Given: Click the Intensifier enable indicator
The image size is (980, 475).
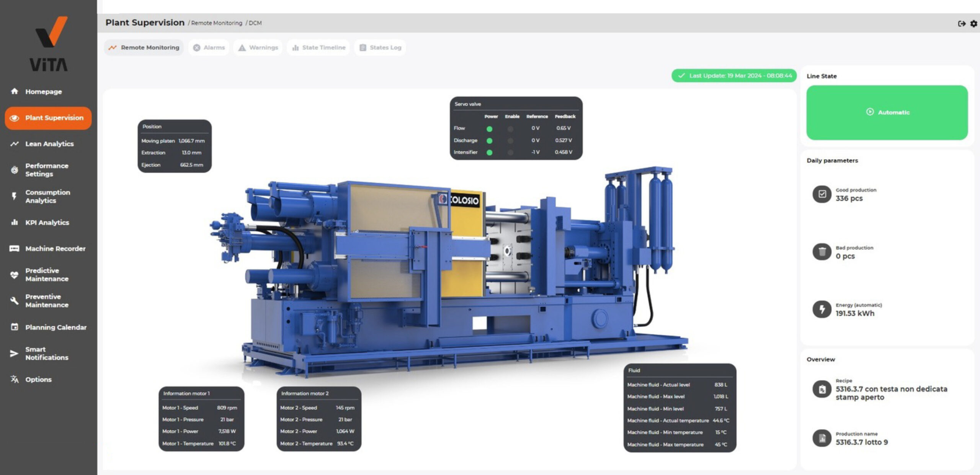Looking at the screenshot, I should click(510, 152).
